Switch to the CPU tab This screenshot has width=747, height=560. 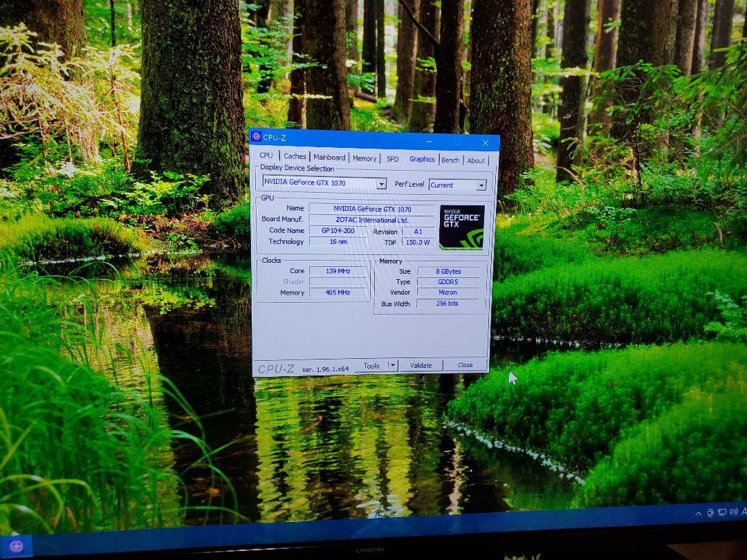266,156
